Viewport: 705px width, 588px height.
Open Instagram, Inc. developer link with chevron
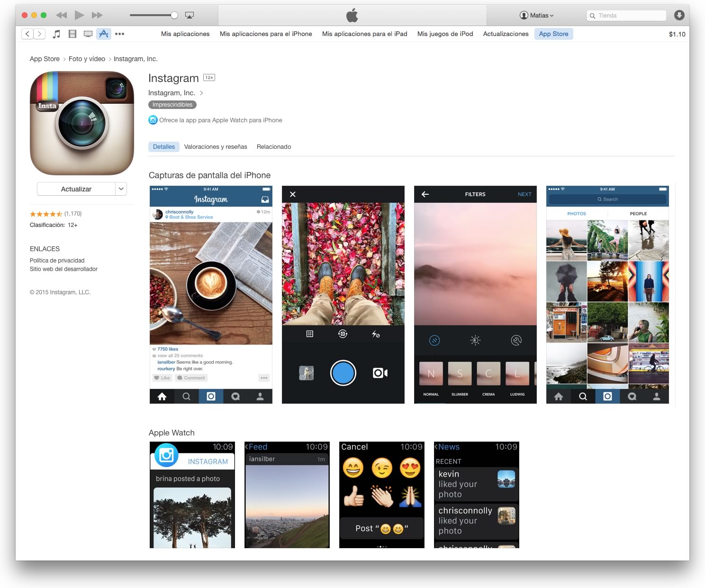[176, 93]
